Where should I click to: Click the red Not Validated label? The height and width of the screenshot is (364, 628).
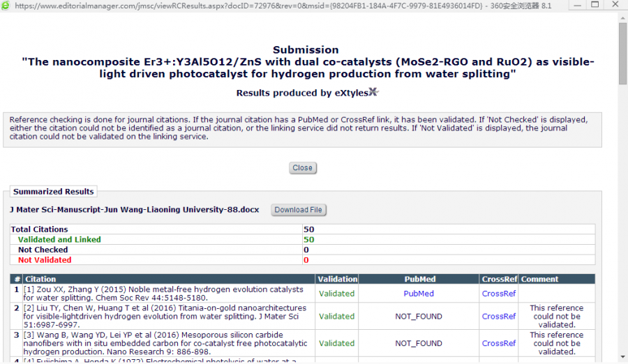45,260
